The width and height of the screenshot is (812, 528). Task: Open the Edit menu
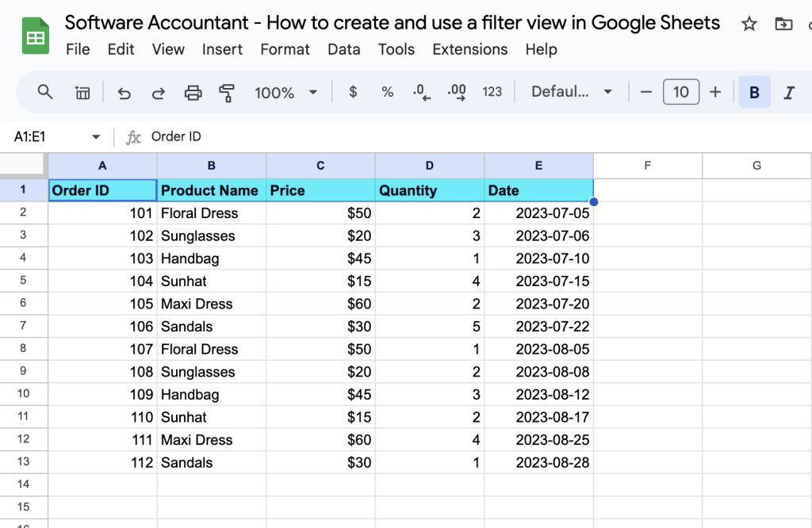[x=121, y=49]
